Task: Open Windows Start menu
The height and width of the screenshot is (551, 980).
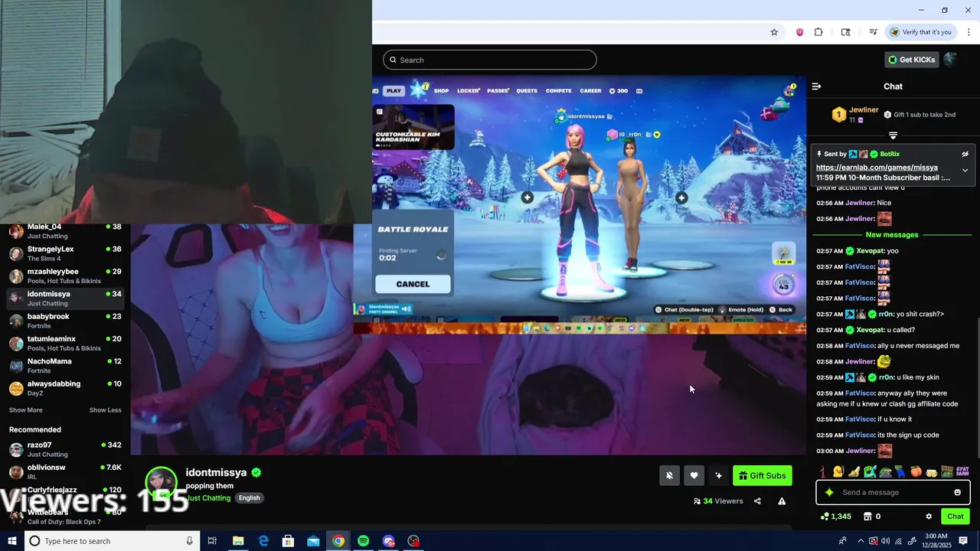Action: (x=11, y=541)
